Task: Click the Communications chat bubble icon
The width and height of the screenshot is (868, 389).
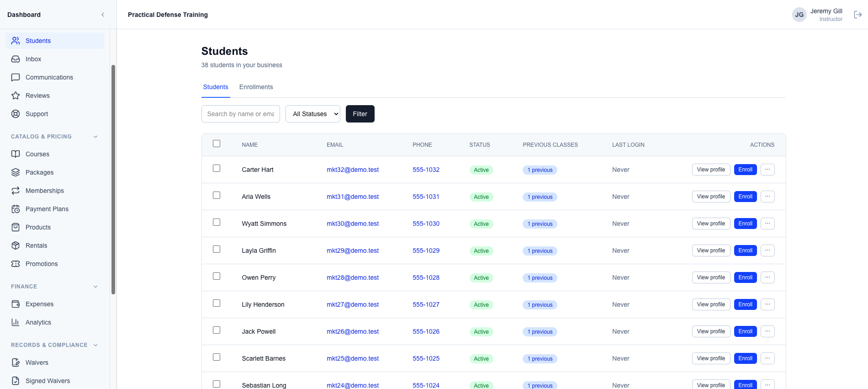Action: 16,77
